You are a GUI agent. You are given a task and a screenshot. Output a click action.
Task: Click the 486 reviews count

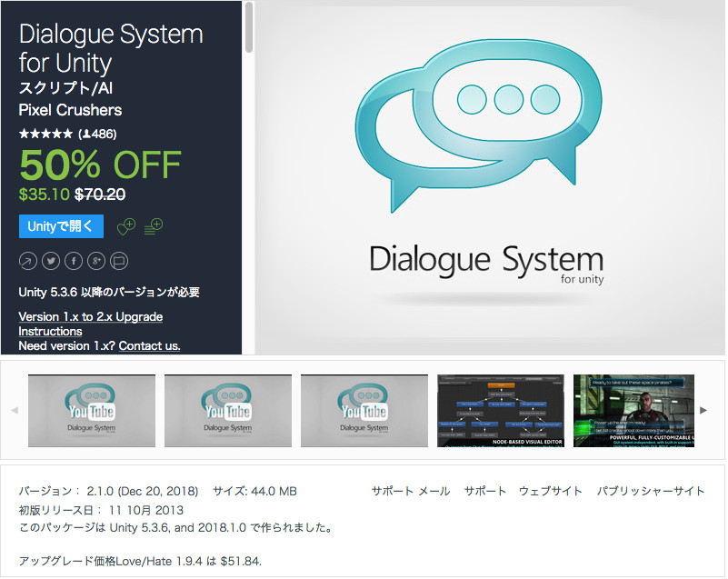(x=97, y=134)
